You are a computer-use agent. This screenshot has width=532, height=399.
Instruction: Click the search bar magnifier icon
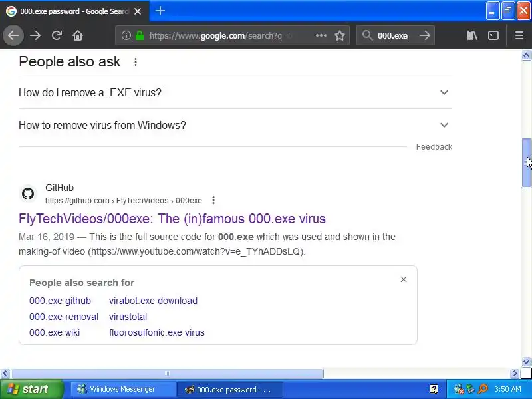click(x=367, y=35)
